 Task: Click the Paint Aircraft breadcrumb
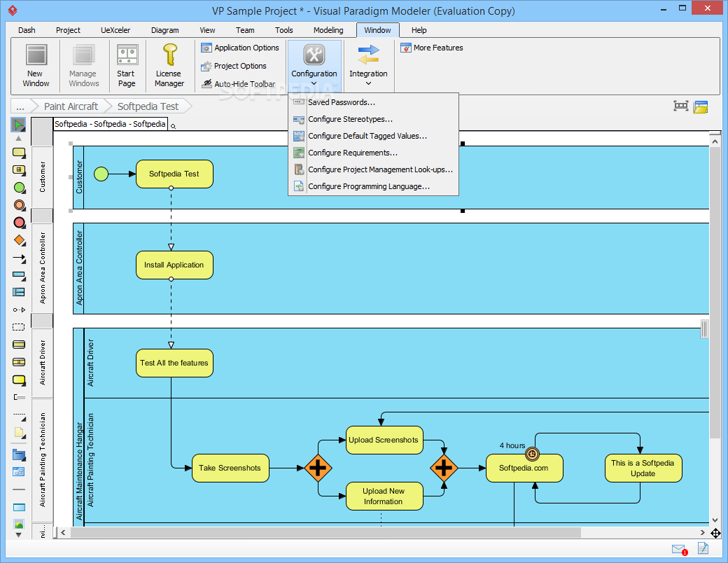[x=71, y=106]
